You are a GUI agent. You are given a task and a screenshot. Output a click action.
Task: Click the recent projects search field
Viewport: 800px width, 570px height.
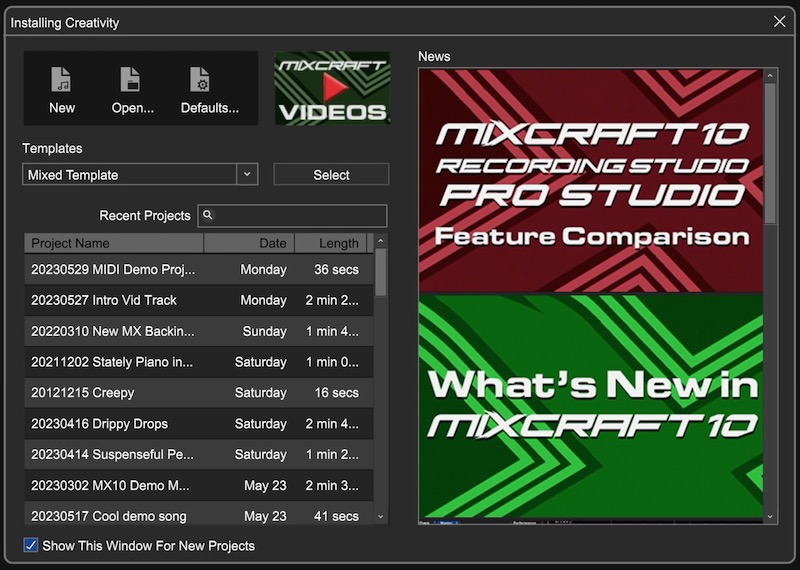[300, 215]
